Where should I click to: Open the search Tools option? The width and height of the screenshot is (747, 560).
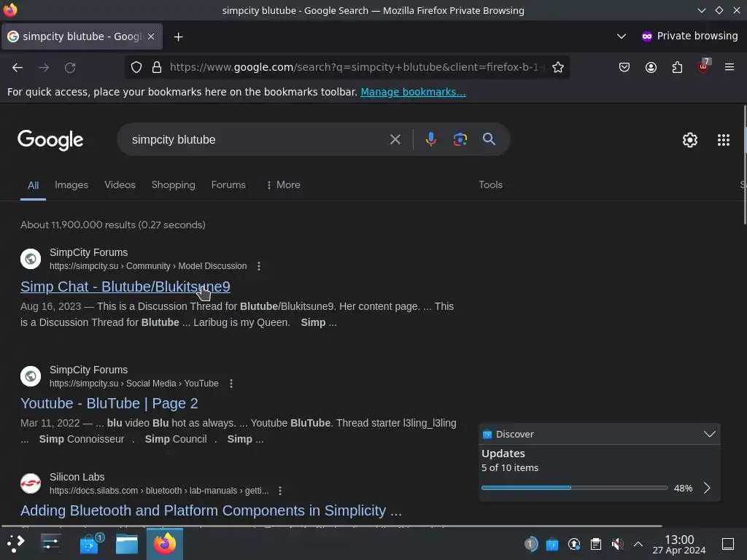pyautogui.click(x=491, y=184)
